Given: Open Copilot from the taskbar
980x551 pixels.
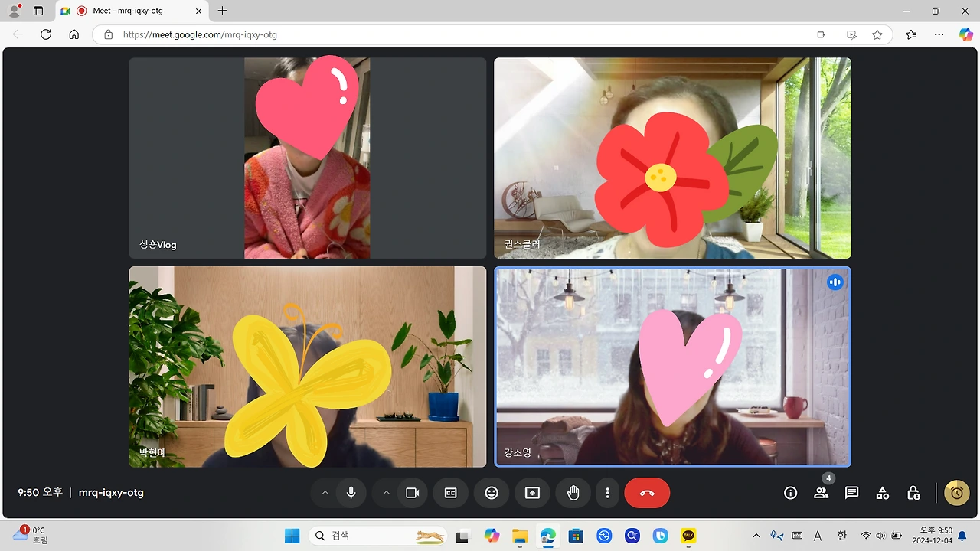Looking at the screenshot, I should coord(492,536).
